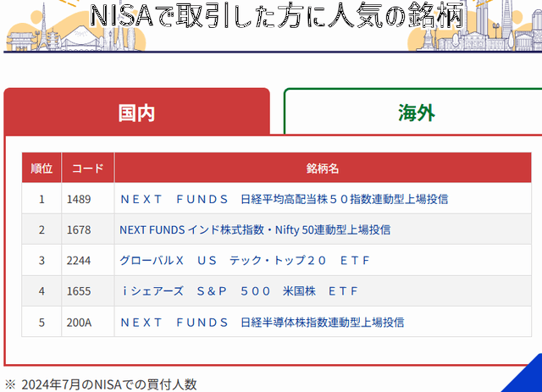
Task: Open NEXT FUNDS 日経平均高配当株50 link
Action: tap(284, 199)
